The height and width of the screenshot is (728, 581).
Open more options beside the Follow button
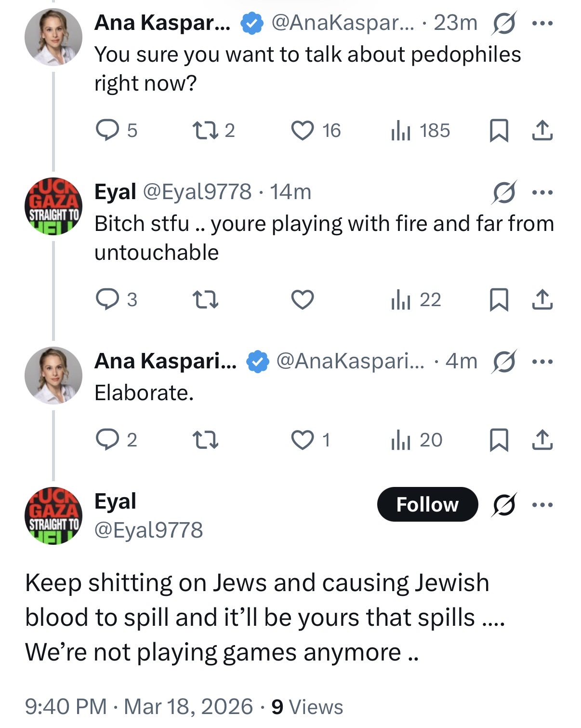pos(542,505)
